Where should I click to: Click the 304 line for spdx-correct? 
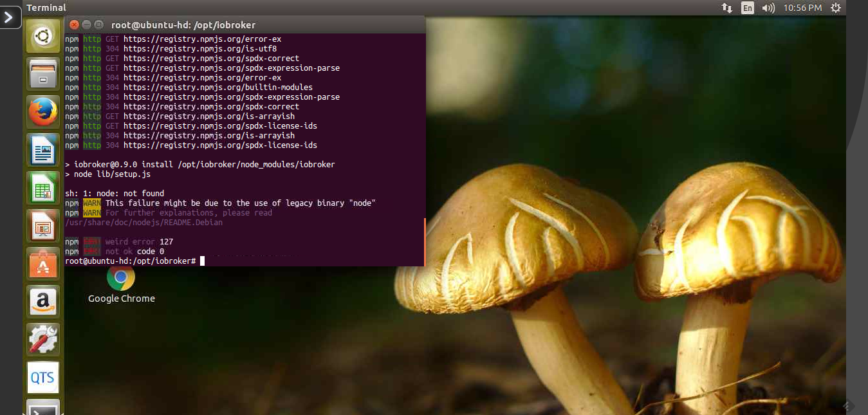click(x=182, y=107)
